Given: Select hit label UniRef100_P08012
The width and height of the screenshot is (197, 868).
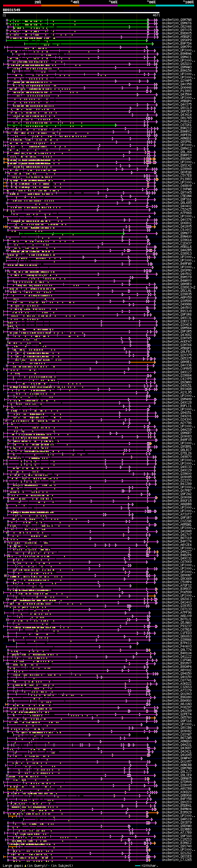Looking at the screenshot, I should click(x=177, y=121).
